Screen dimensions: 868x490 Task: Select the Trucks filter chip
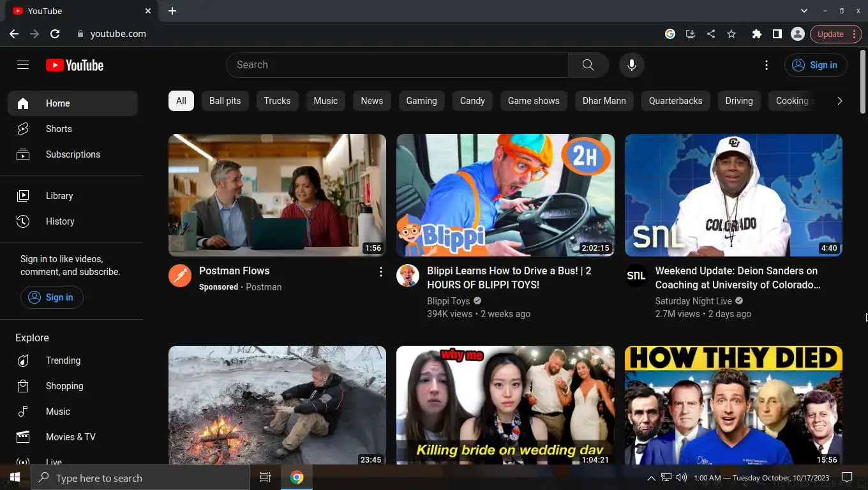click(x=277, y=101)
